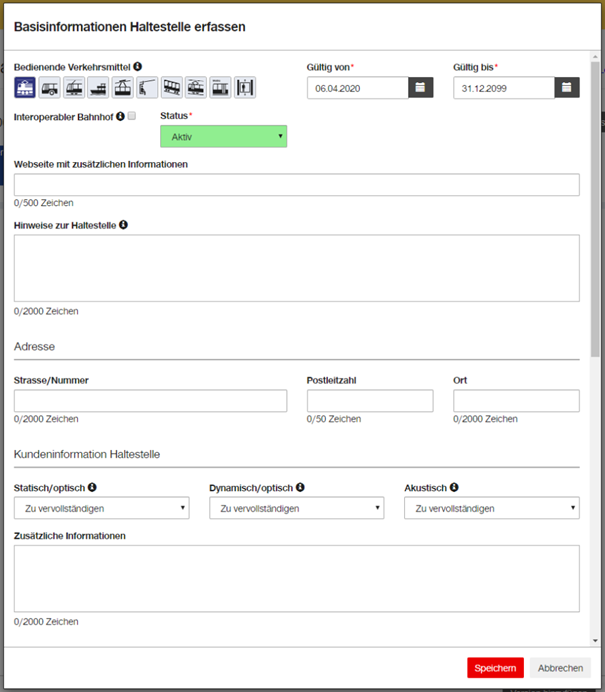The image size is (605, 692).
Task: Focus the Hinweise zur Haltestelle textarea
Action: pyautogui.click(x=297, y=268)
